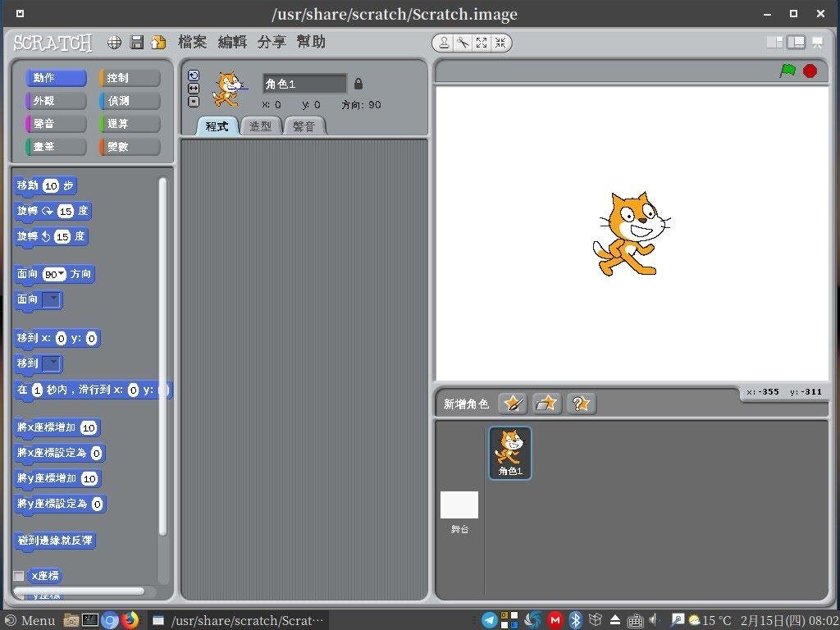Image resolution: width=840 pixels, height=630 pixels.
Task: Open the dropdown in the 移到 block
Action: point(52,363)
